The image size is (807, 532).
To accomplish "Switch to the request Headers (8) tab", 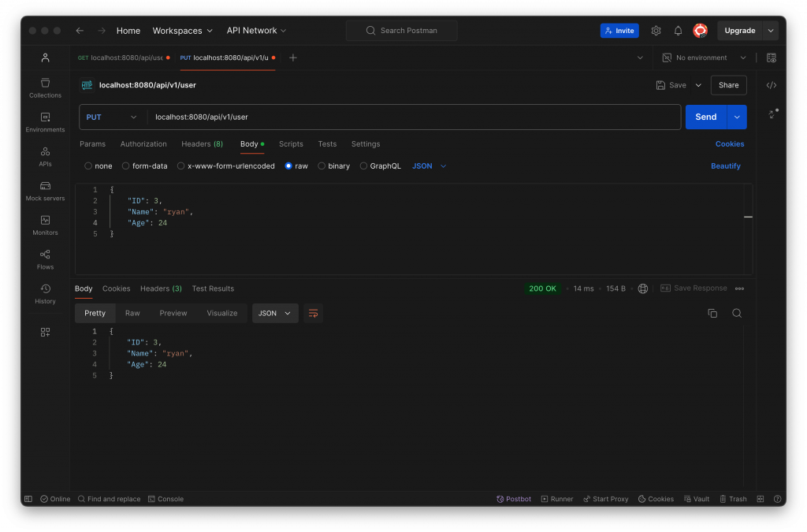I will point(203,144).
